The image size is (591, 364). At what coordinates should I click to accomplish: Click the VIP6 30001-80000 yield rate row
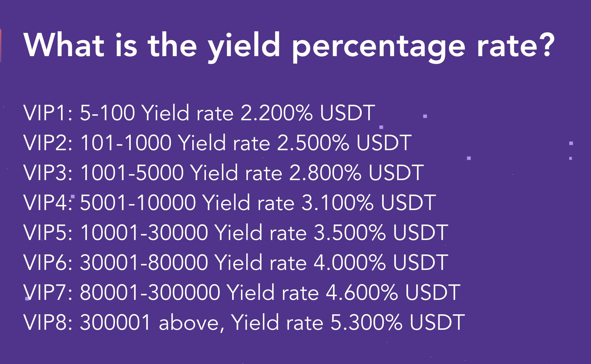point(236,262)
